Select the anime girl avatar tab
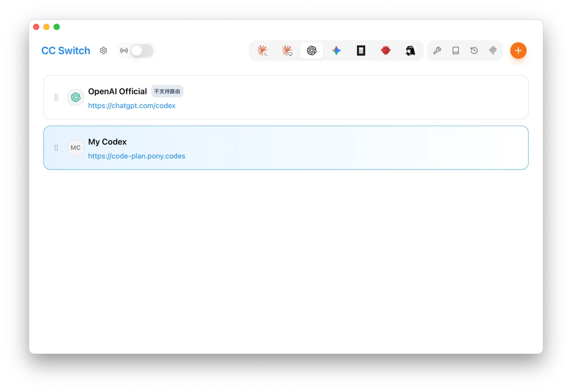Screen dimensions: 572x392 pyautogui.click(x=410, y=50)
